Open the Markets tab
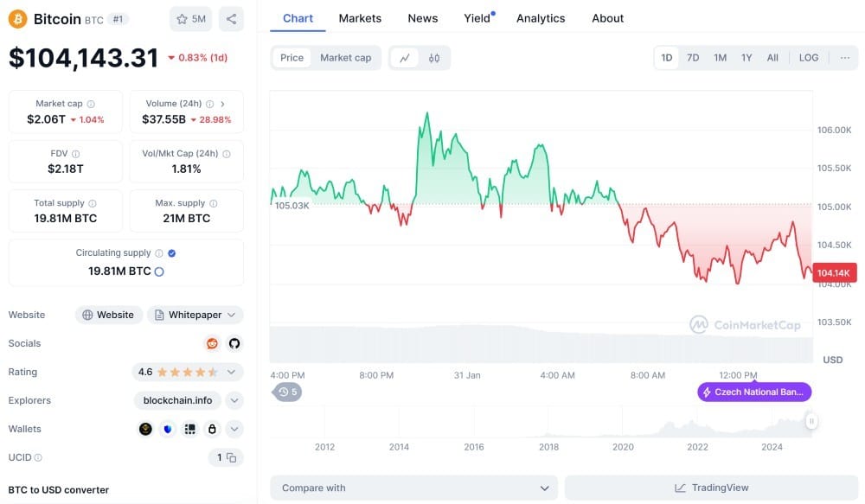 click(360, 18)
